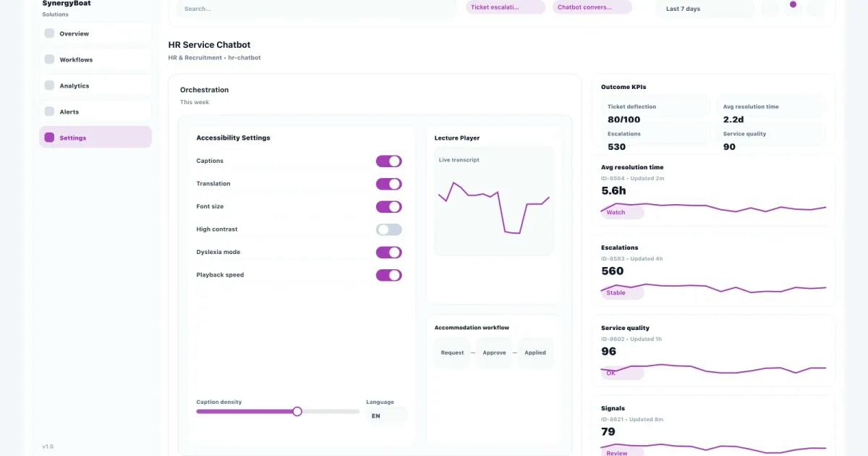Click the SynergyBoat brand name
Viewport: 868px width, 456px height.
pyautogui.click(x=67, y=4)
